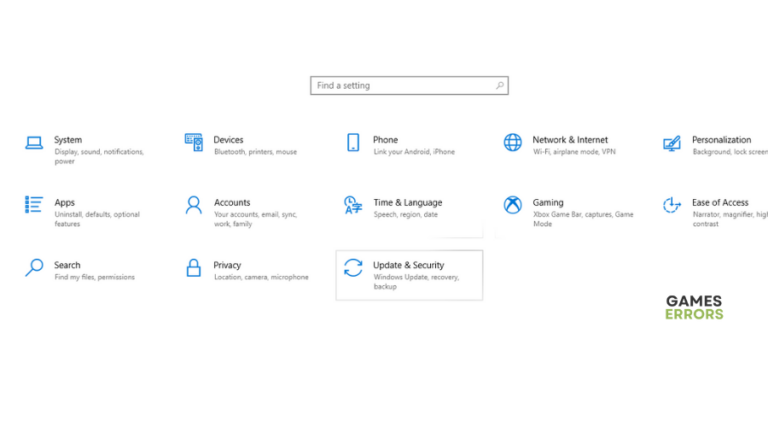768x427 pixels.
Task: Click the Ease of Access icon
Action: pyautogui.click(x=672, y=205)
